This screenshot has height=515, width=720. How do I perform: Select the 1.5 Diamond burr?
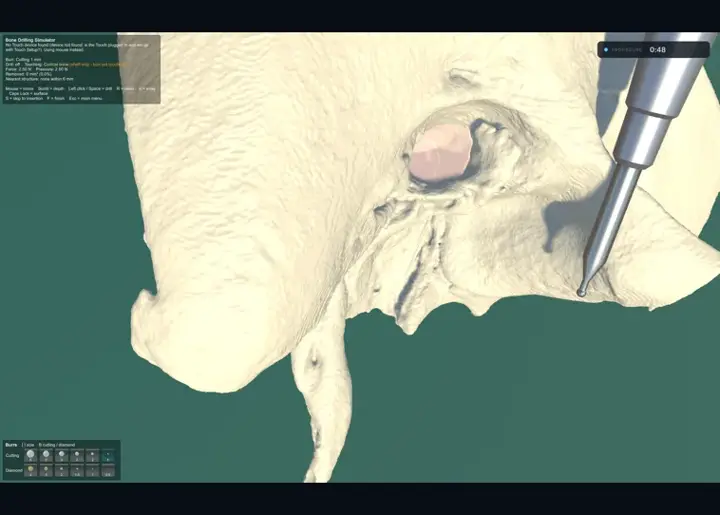click(77, 470)
